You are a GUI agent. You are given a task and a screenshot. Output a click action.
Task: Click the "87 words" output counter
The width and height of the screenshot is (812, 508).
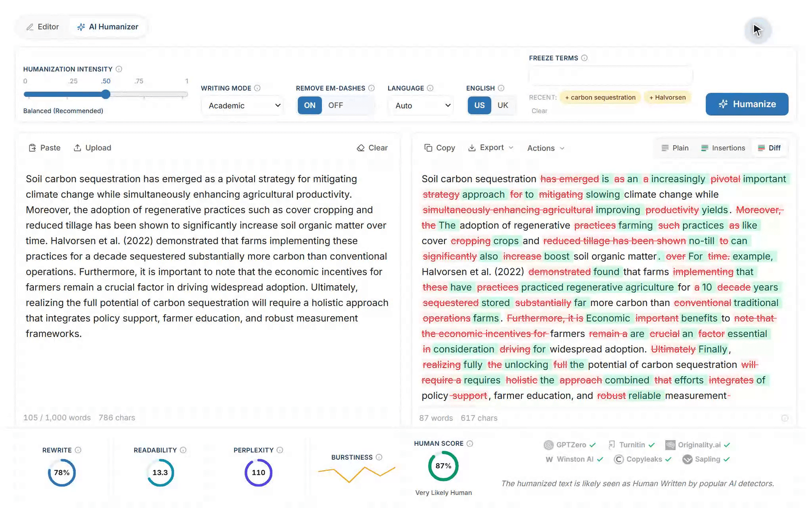click(x=436, y=418)
